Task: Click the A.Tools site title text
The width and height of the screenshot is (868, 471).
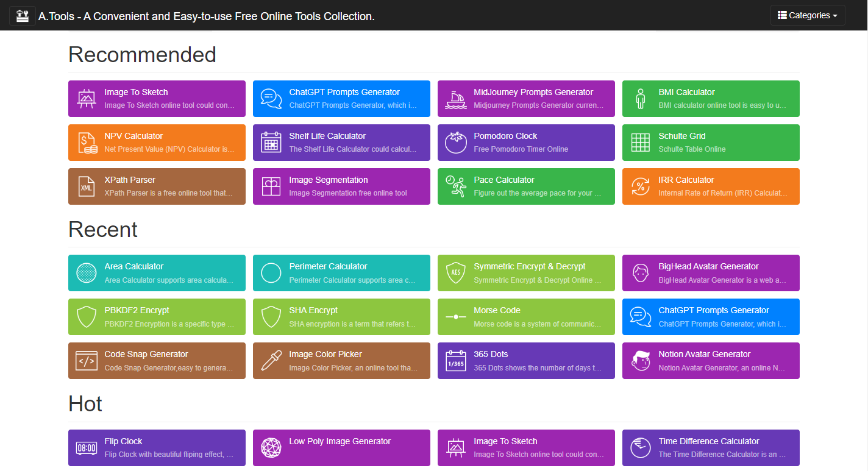Action: point(207,16)
